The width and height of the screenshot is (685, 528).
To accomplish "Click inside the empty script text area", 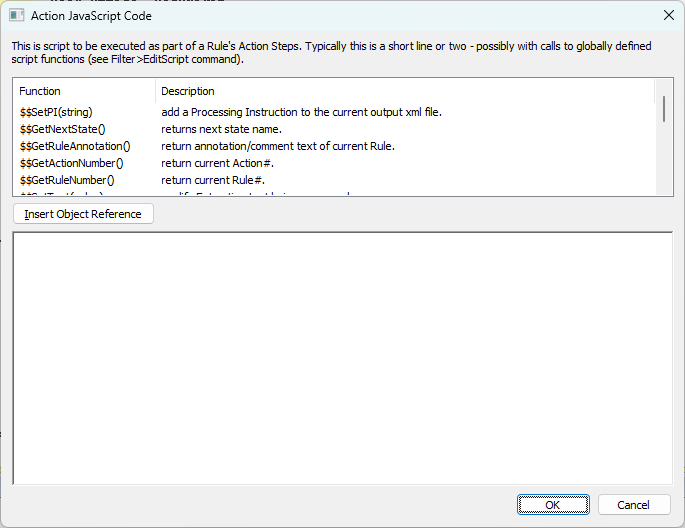I will tap(342, 358).
